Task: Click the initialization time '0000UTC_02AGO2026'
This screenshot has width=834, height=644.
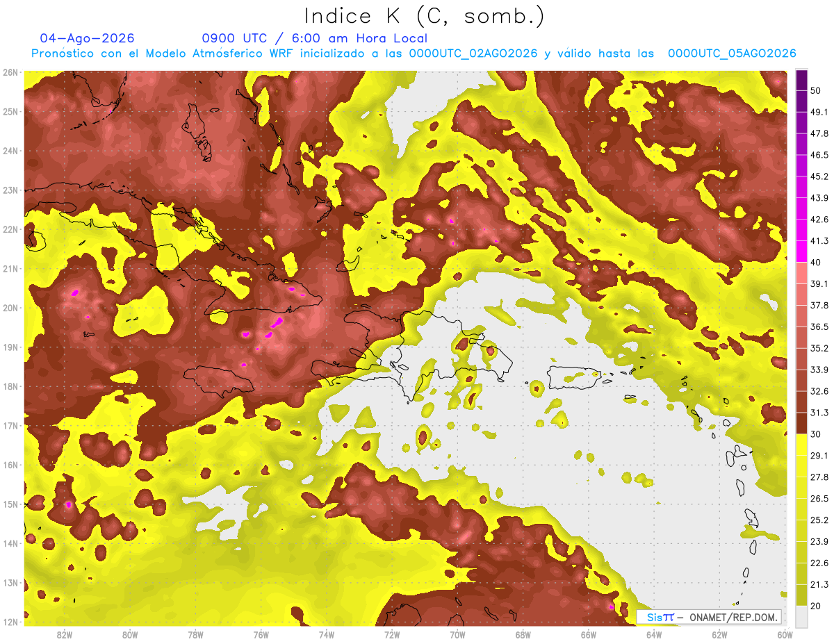Action: click(473, 53)
